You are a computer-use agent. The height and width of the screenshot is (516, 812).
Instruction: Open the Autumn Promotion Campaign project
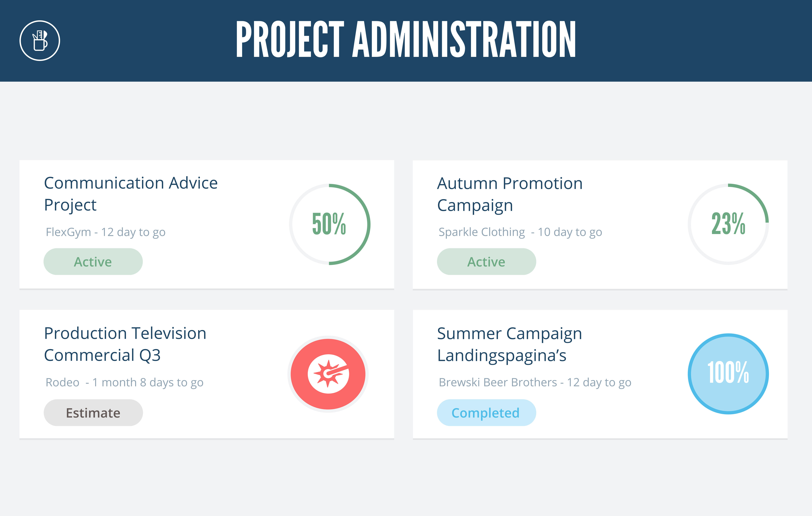[x=509, y=194]
